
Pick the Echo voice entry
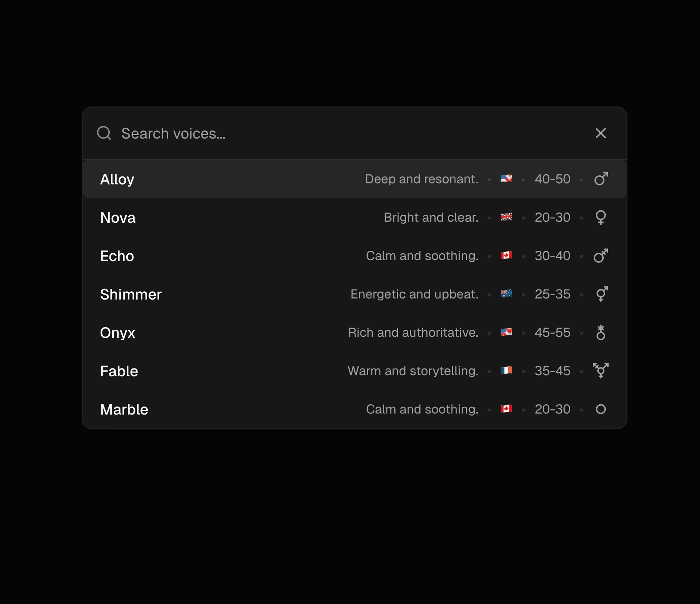point(117,256)
